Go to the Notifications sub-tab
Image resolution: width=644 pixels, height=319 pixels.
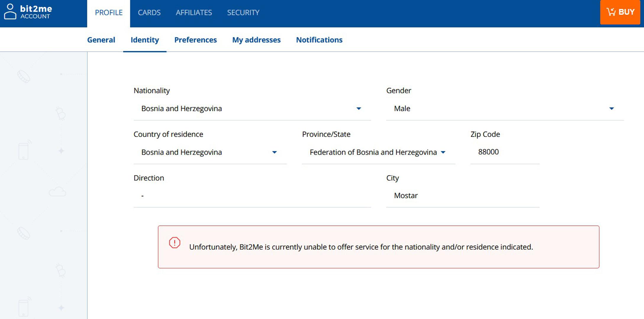pyautogui.click(x=319, y=40)
